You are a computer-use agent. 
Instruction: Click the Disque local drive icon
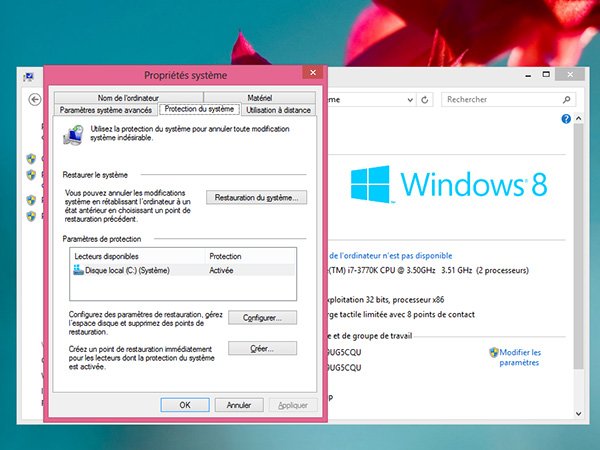pyautogui.click(x=78, y=270)
